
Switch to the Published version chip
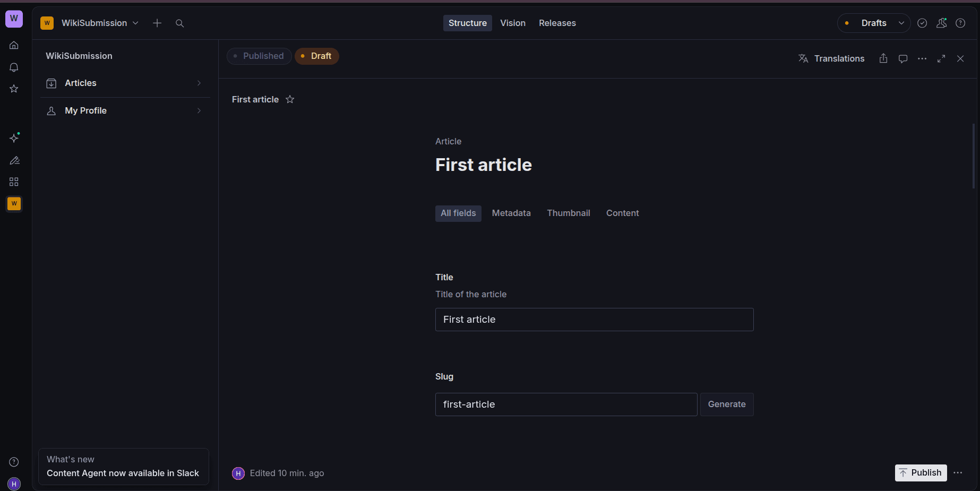(x=259, y=56)
